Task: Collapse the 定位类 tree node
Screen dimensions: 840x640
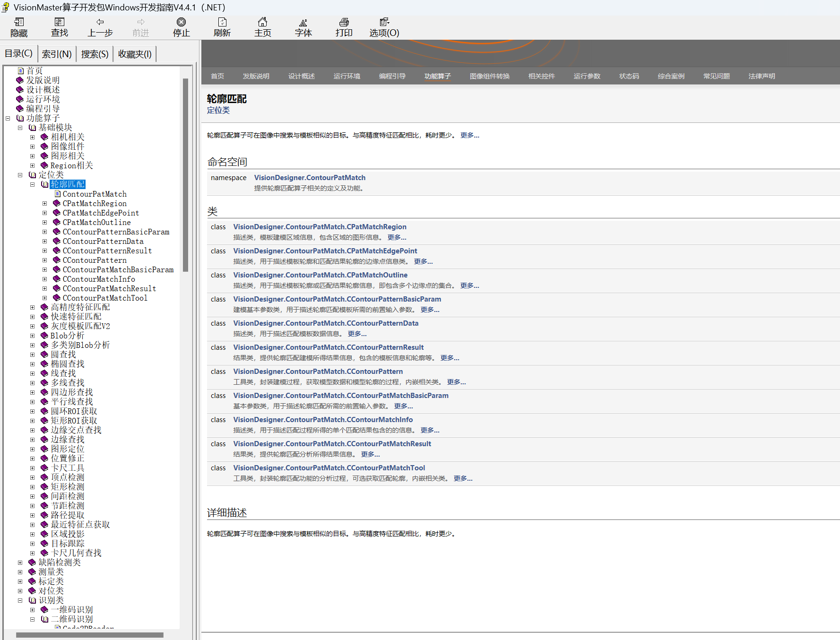Action: point(20,175)
